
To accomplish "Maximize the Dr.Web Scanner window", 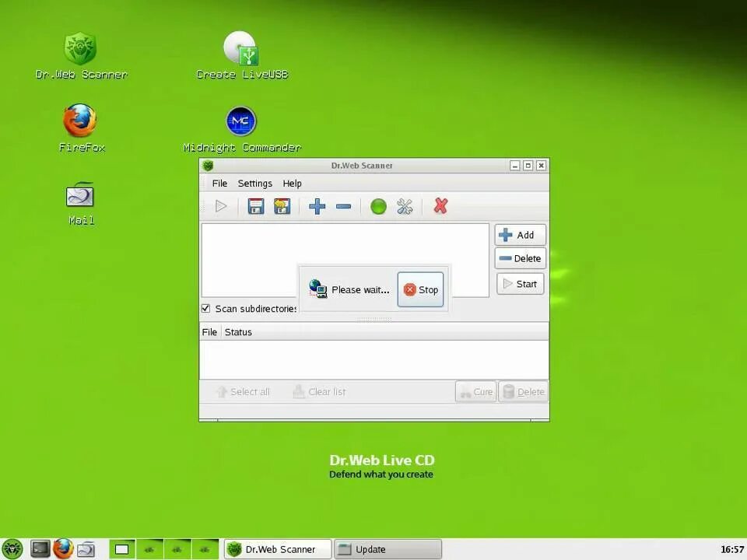I will (528, 166).
